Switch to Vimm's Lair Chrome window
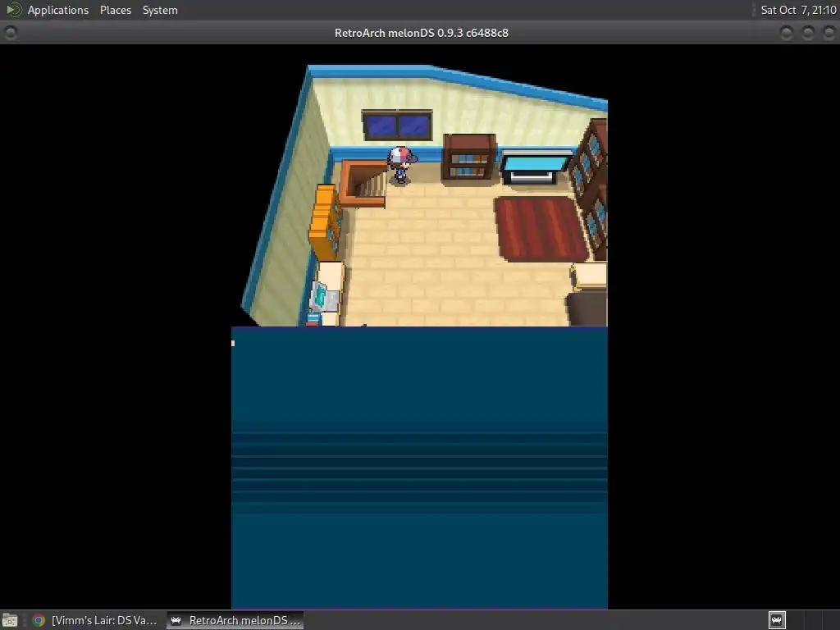This screenshot has width=840, height=630. point(95,620)
